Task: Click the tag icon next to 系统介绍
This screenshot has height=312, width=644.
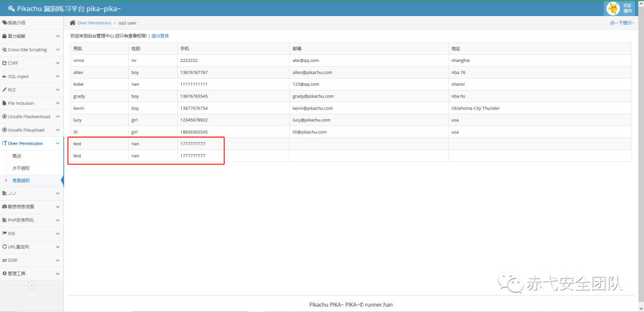Action: point(5,23)
